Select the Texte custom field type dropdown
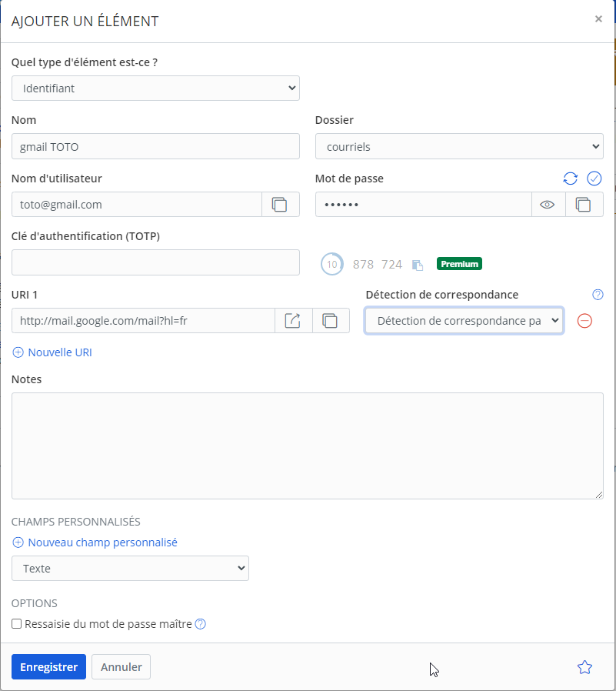Viewport: 616px width, 691px height. point(130,569)
